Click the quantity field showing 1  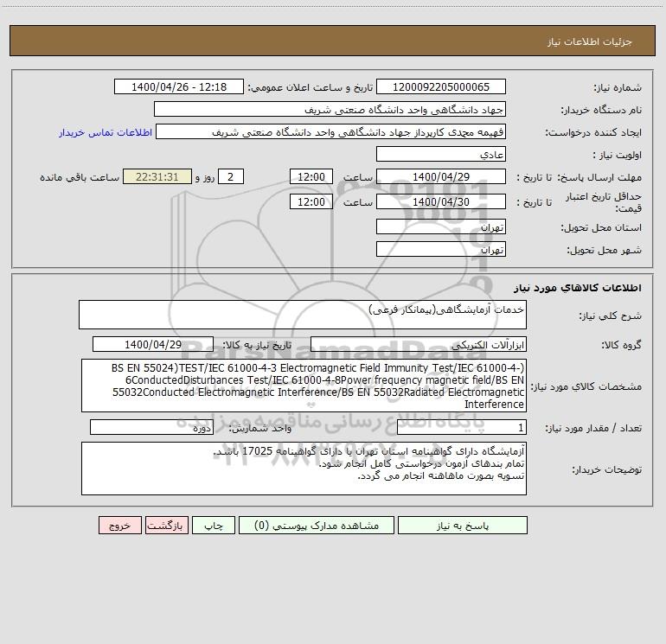coord(462,428)
